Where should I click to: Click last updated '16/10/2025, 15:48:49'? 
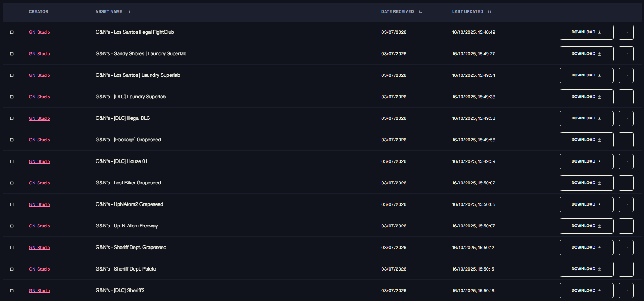pos(473,32)
